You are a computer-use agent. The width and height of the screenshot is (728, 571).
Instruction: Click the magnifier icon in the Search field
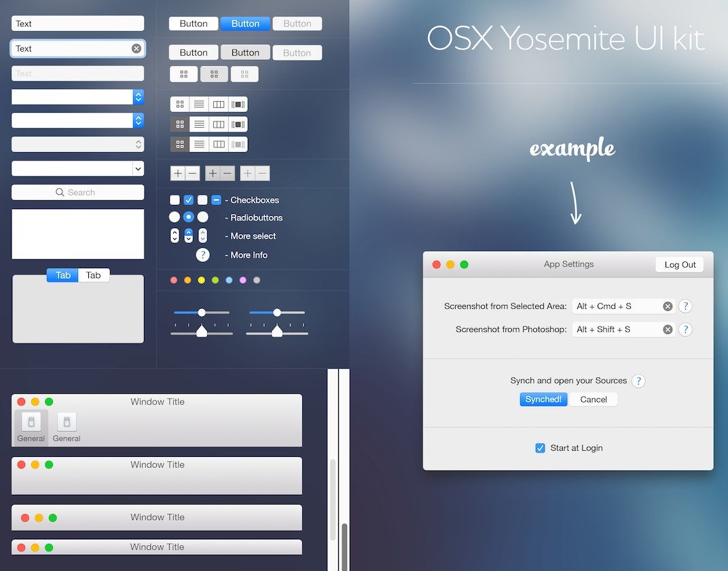(x=60, y=192)
